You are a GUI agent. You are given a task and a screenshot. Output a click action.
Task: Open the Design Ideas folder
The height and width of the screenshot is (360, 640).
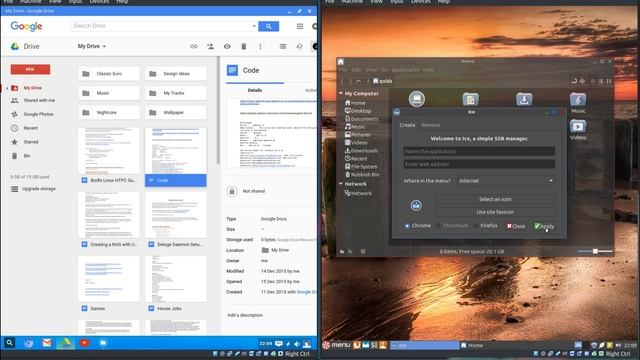tap(176, 74)
